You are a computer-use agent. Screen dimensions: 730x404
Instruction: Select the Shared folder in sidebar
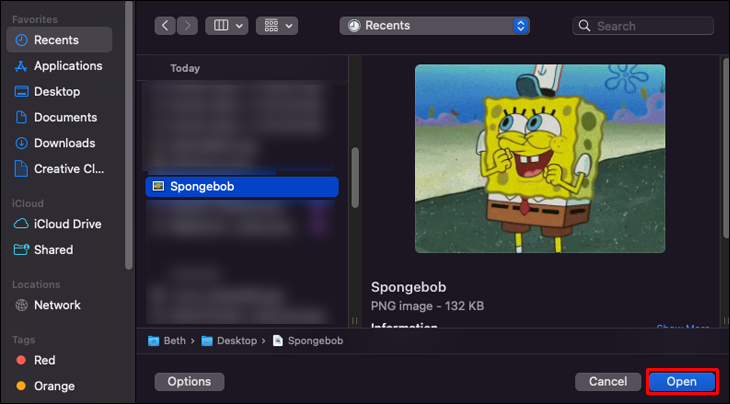pyautogui.click(x=53, y=250)
